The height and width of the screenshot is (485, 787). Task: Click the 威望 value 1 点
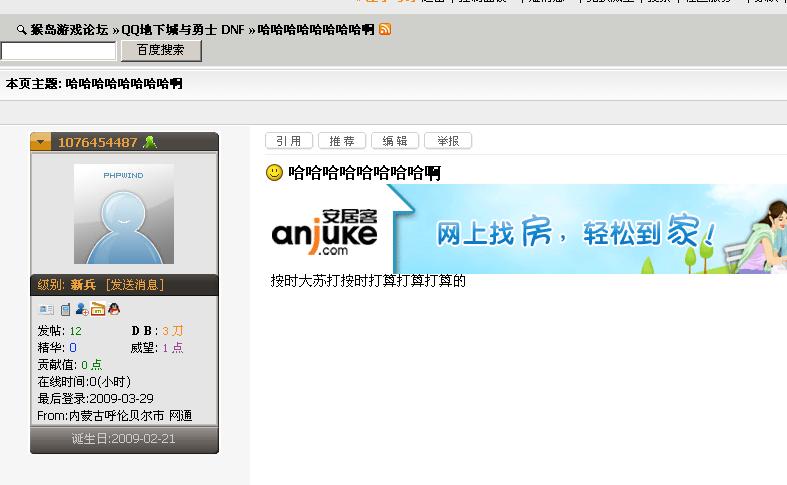173,347
